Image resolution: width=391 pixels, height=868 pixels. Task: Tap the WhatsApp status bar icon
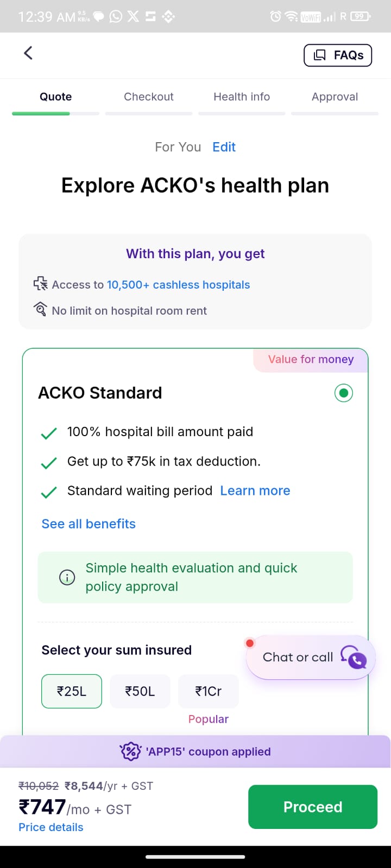pos(116,17)
